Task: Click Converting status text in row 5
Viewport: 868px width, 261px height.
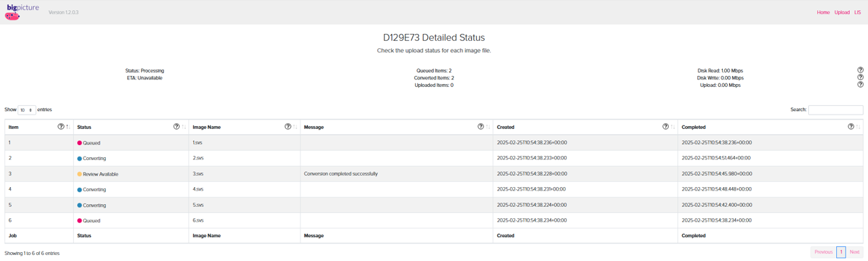Action: [x=94, y=205]
